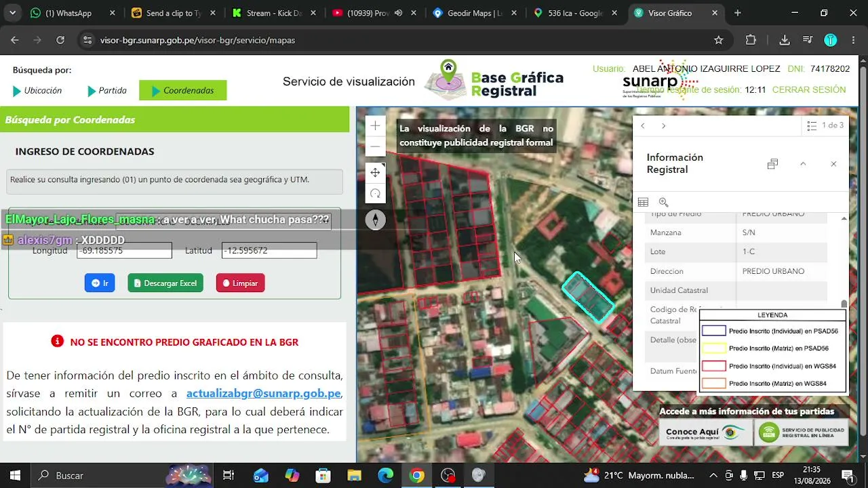
Task: Click the info panel vertical scrollbar thumb
Action: point(844,304)
